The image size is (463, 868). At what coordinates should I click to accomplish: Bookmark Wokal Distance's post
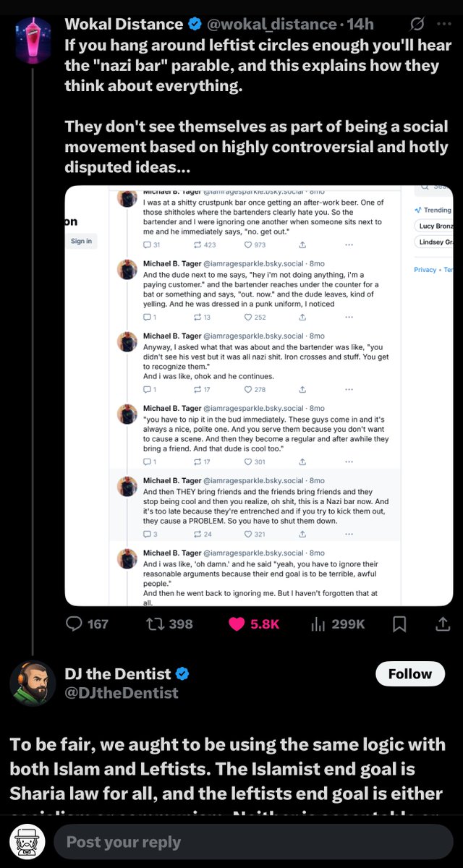[x=399, y=624]
